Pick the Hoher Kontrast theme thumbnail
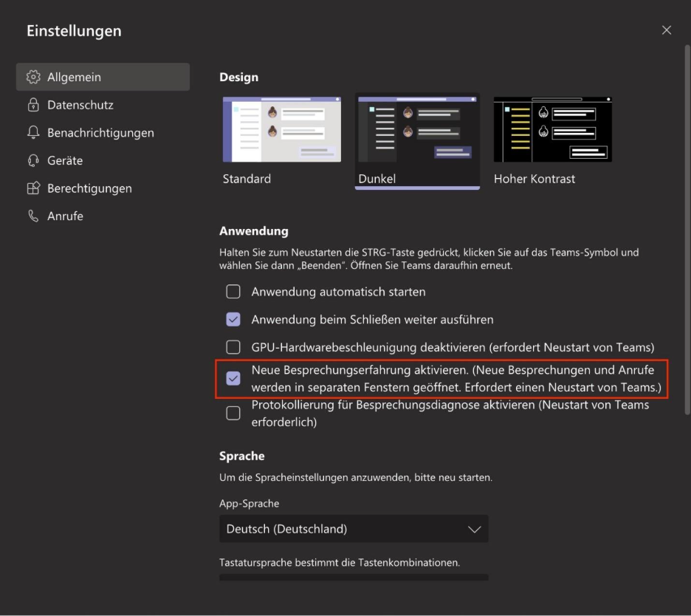Image resolution: width=691 pixels, height=616 pixels. 553,129
